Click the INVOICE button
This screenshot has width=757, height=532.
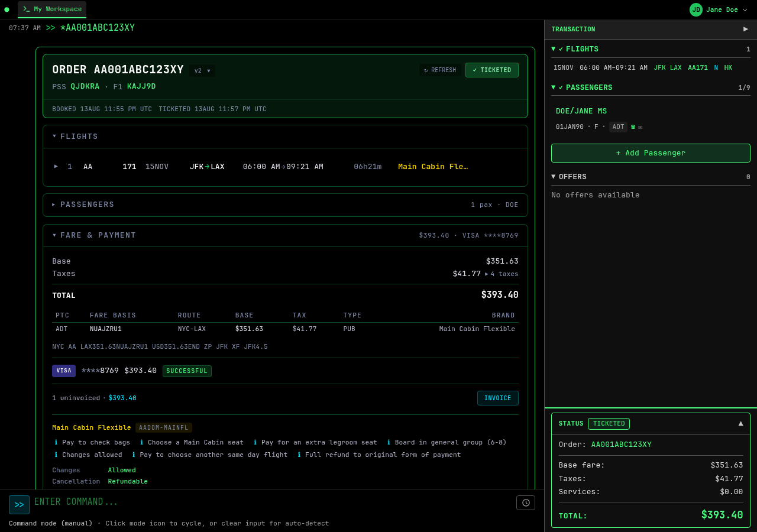[x=498, y=398]
